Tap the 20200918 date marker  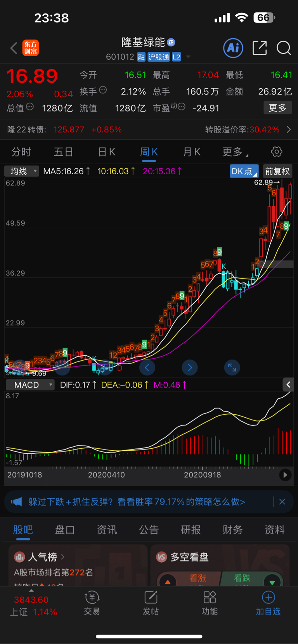(x=202, y=475)
